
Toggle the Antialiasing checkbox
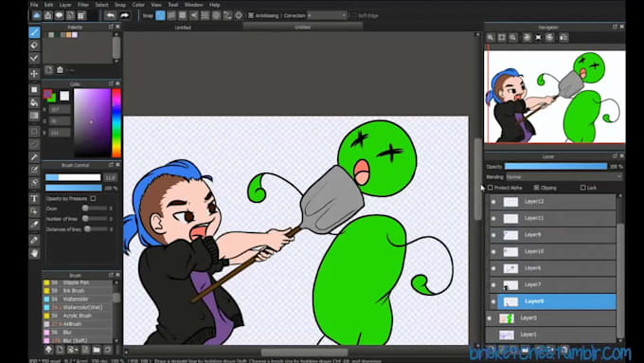251,15
